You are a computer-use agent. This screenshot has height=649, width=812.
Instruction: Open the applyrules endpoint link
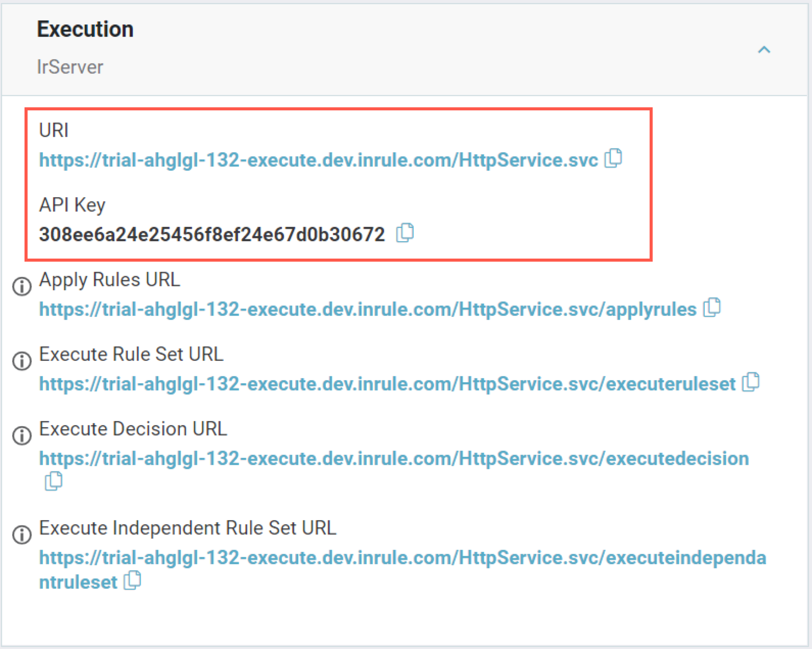[368, 310]
